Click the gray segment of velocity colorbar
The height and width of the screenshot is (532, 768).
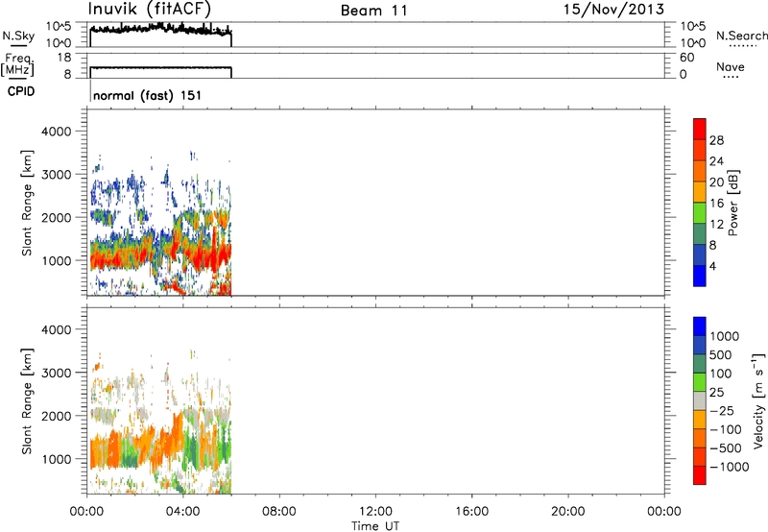700,400
